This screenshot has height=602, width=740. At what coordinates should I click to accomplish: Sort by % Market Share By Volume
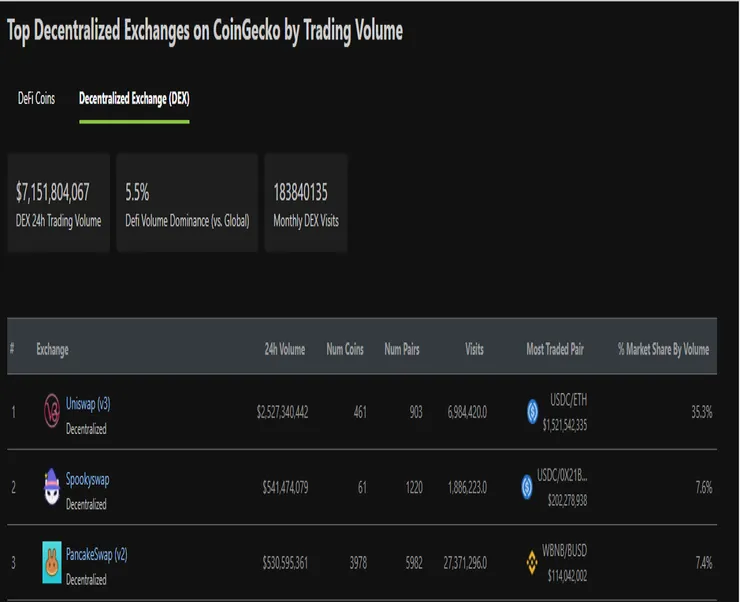pyautogui.click(x=663, y=349)
